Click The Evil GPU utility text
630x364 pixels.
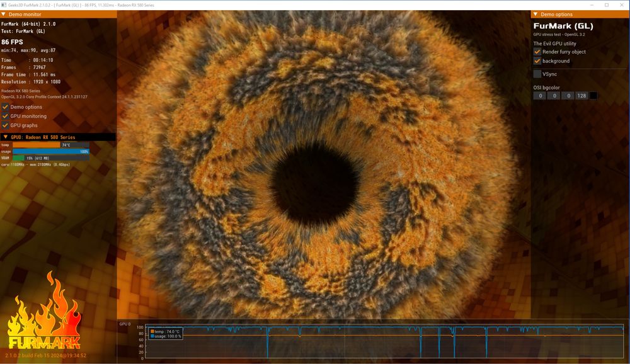[x=555, y=43]
